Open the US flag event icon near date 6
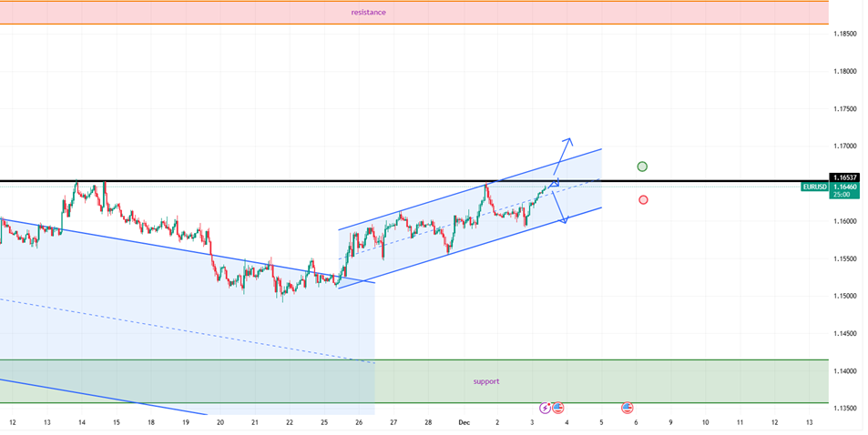Screen dimensions: 868x435 [x=628, y=409]
